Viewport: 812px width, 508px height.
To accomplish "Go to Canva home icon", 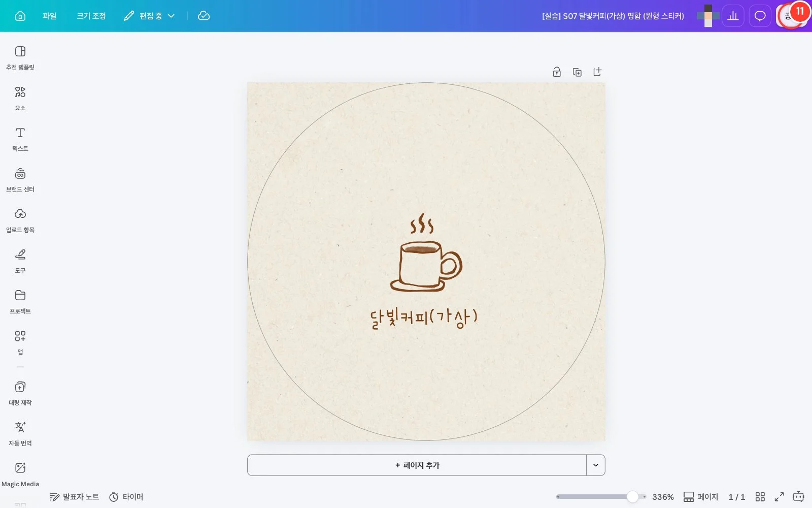I will coord(20,16).
